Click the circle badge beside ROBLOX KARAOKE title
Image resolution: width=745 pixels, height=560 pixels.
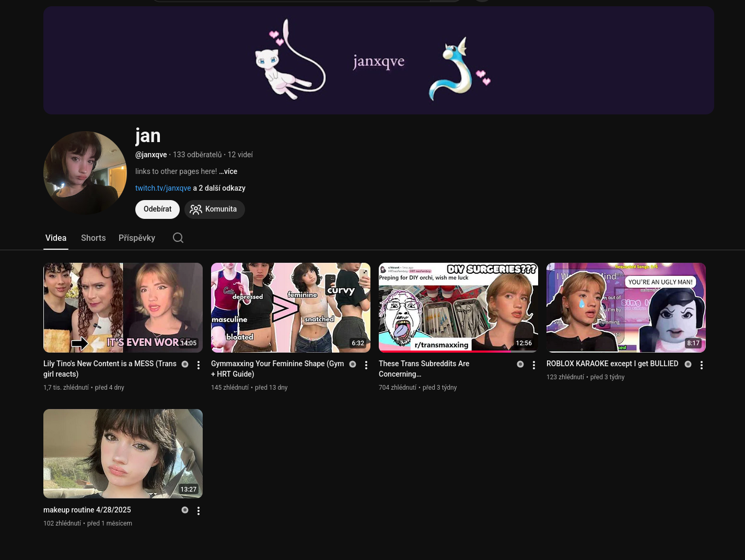[688, 364]
